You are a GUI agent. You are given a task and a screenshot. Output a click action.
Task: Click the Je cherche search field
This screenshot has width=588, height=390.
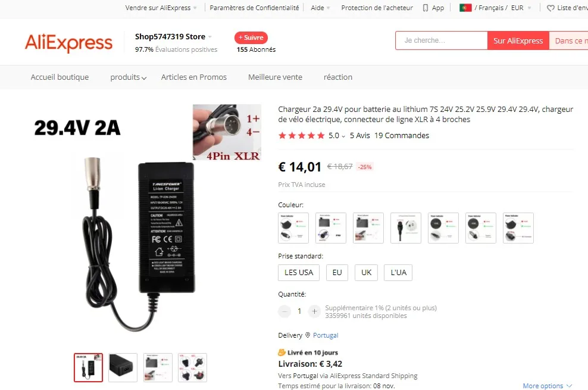point(442,40)
